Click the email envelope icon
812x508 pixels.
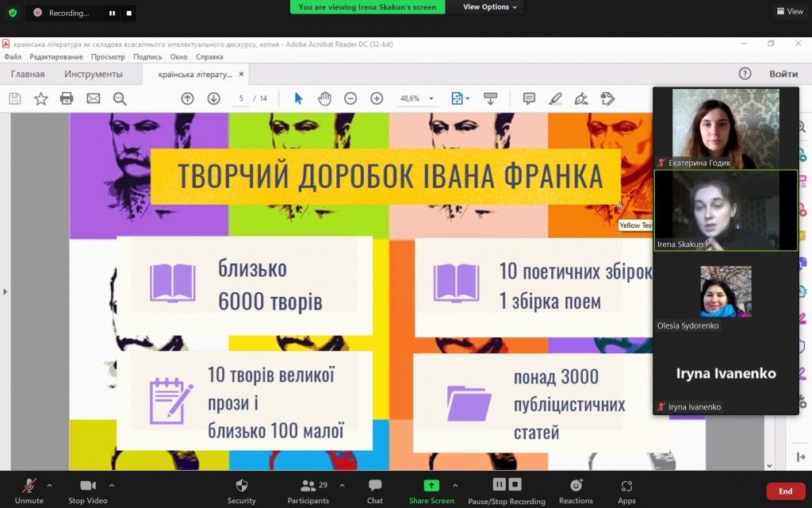[x=94, y=98]
